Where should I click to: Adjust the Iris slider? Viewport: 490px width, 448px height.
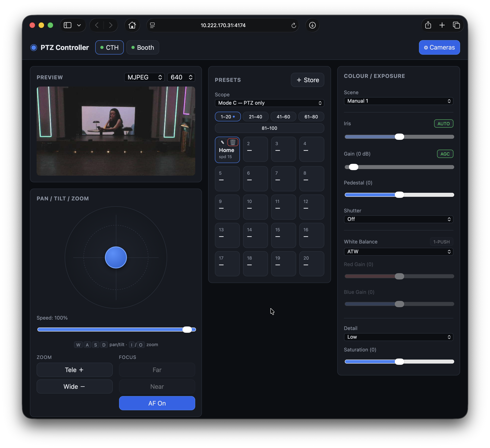point(399,137)
